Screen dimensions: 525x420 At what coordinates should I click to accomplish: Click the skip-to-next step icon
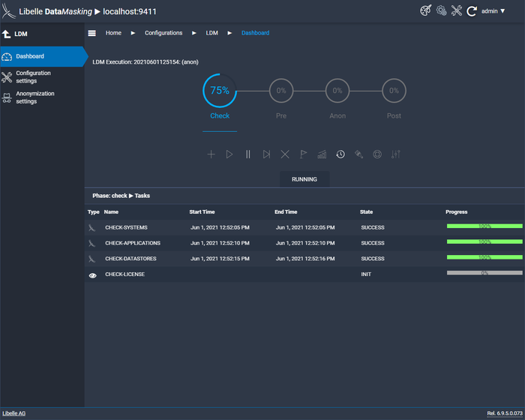point(266,154)
